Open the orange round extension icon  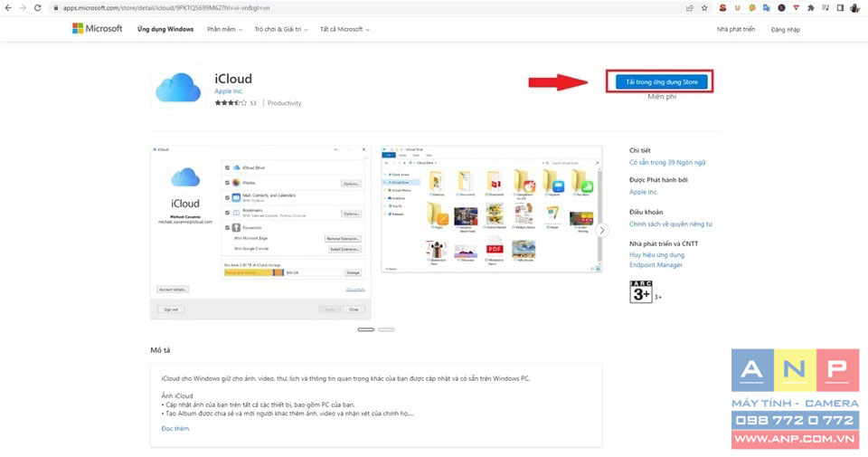click(x=751, y=8)
